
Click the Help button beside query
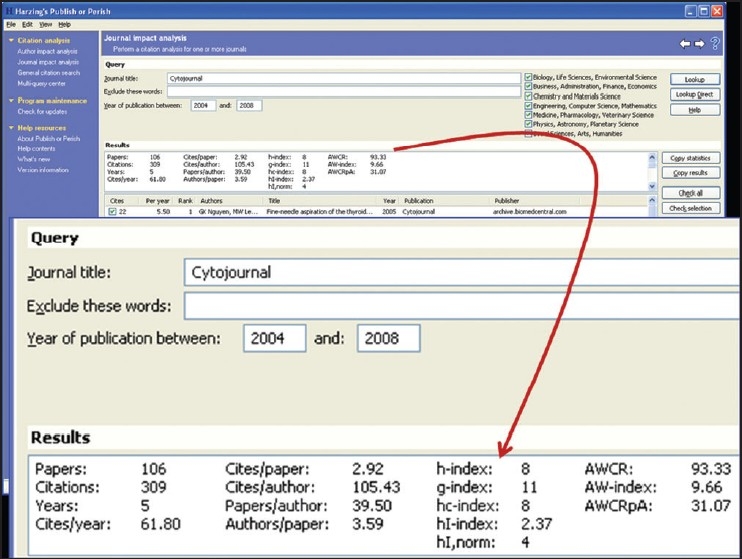coord(695,110)
